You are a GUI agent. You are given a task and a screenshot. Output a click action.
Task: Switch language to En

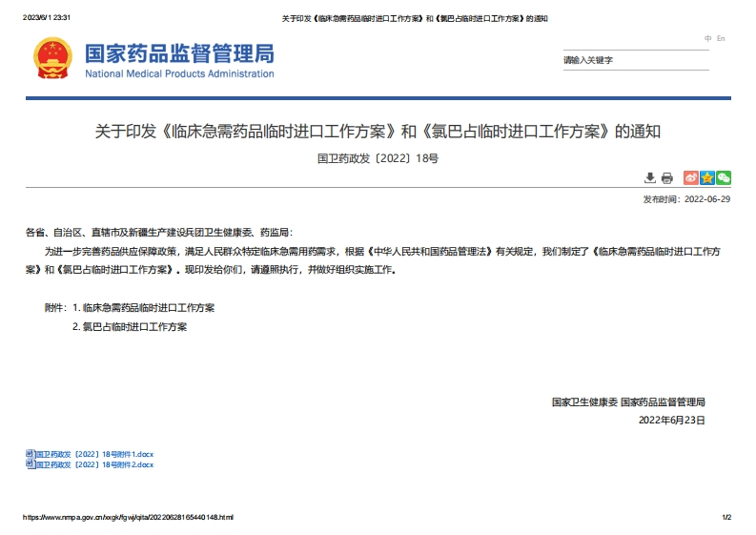[721, 38]
